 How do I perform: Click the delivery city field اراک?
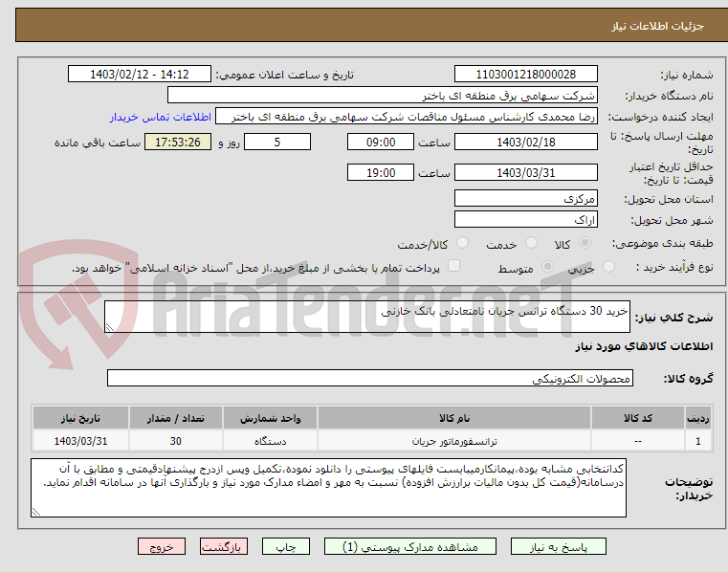click(x=525, y=220)
